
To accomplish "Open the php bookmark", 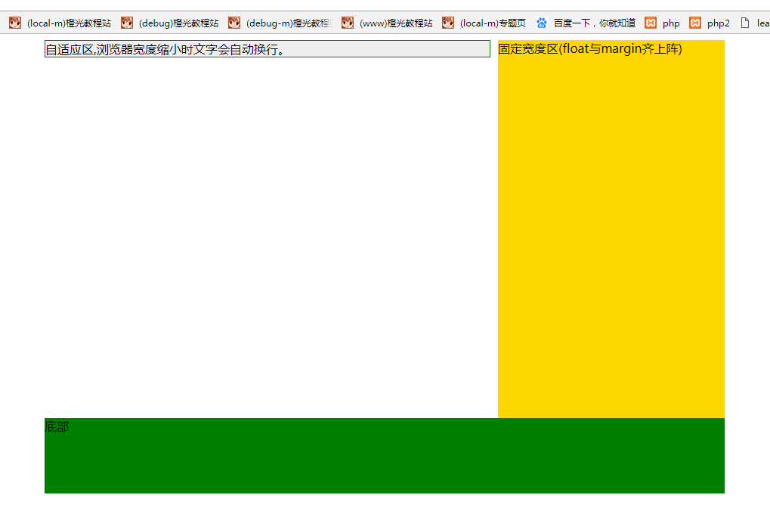I will click(663, 23).
